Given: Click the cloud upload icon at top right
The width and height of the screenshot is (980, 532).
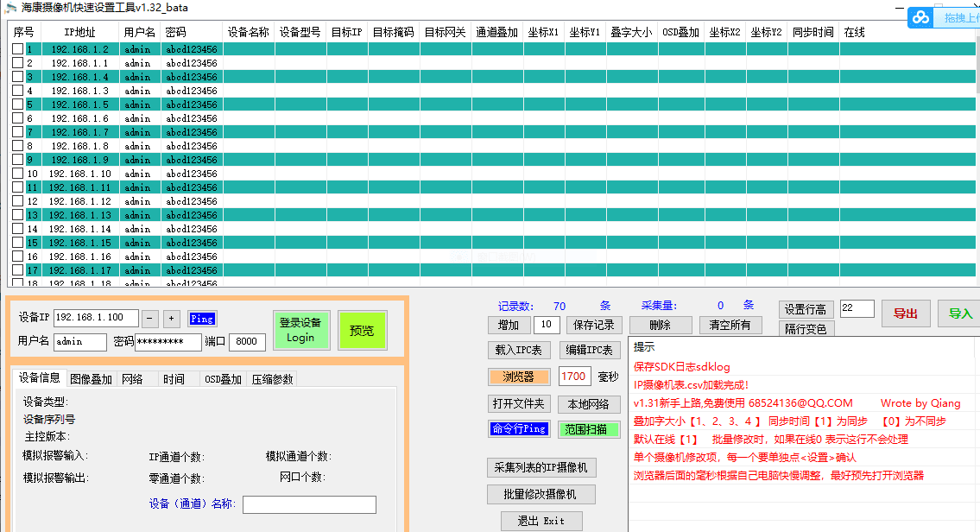Looking at the screenshot, I should pos(920,17).
